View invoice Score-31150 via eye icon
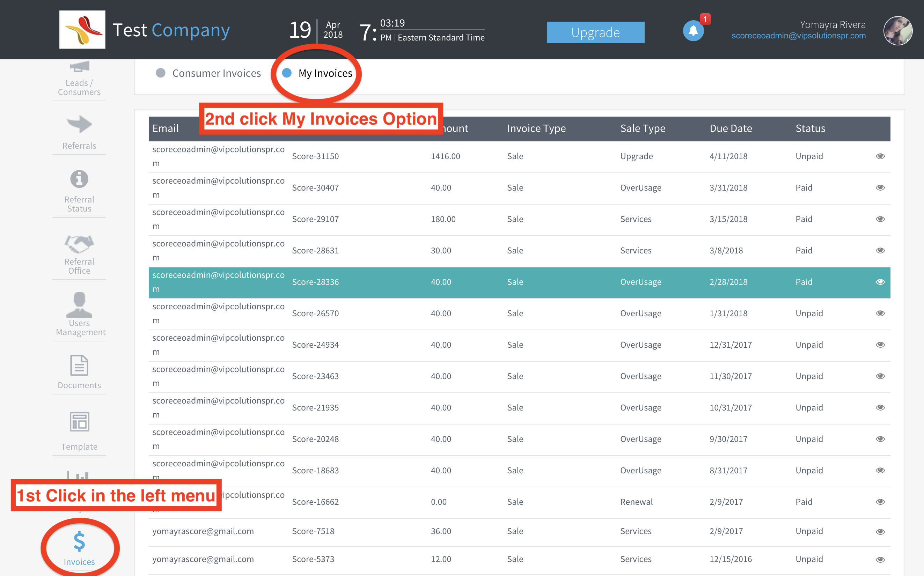The height and width of the screenshot is (576, 924). point(880,156)
